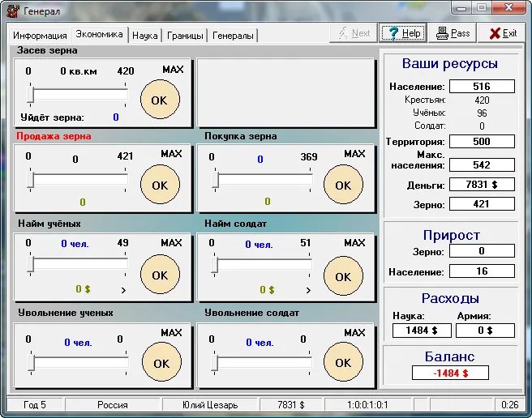Switch to the Информация tab
The width and height of the screenshot is (532, 418).
(40, 36)
